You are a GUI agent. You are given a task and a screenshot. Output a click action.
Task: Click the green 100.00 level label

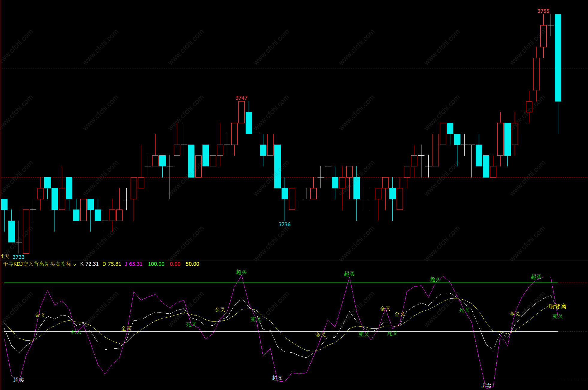pos(156,264)
